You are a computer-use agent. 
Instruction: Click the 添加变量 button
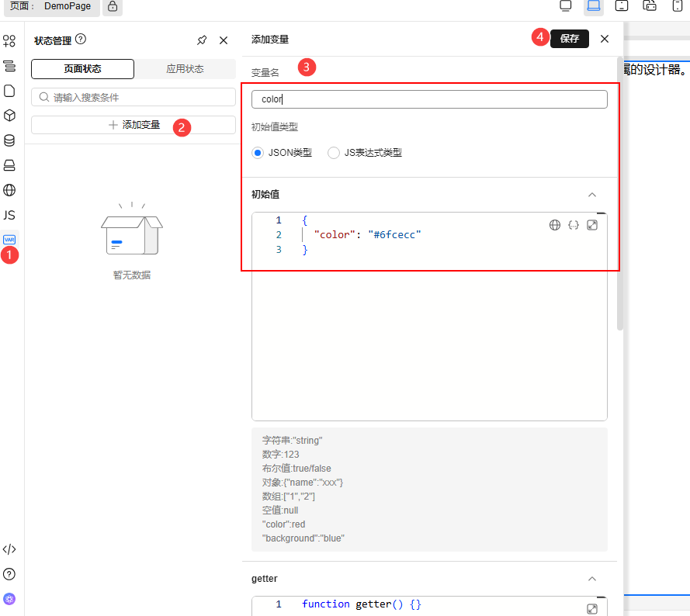point(133,125)
